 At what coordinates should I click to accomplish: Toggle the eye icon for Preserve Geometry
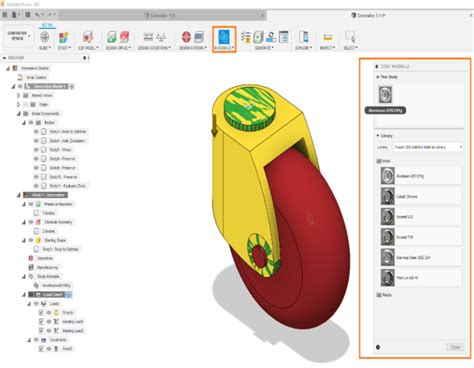tap(31, 204)
